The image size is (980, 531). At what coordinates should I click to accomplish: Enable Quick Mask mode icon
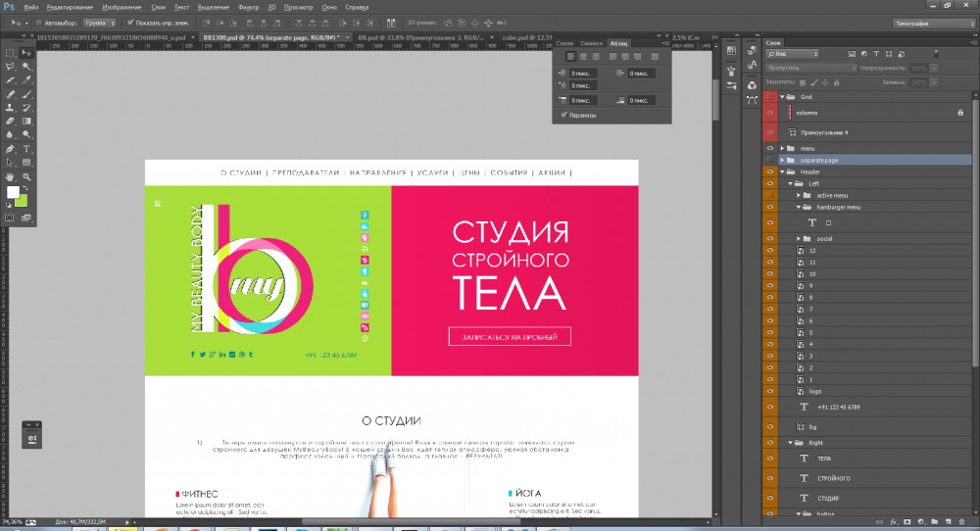click(10, 218)
